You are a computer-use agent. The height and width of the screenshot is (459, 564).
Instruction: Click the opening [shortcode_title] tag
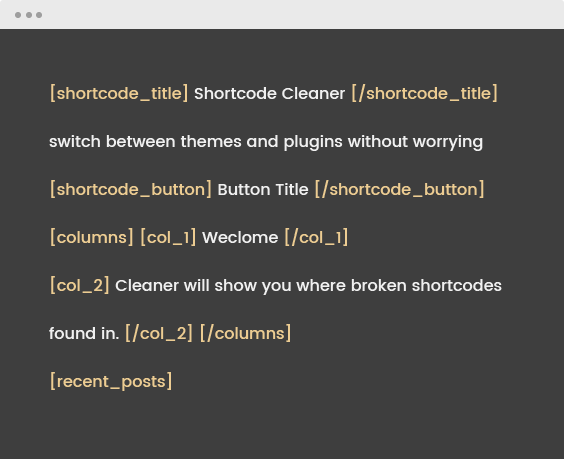tap(119, 94)
